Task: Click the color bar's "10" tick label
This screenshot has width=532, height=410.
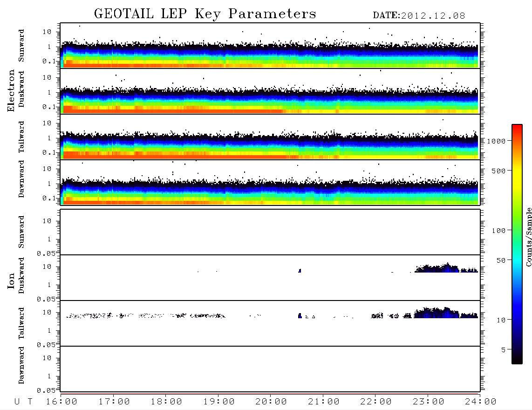Action: point(501,320)
